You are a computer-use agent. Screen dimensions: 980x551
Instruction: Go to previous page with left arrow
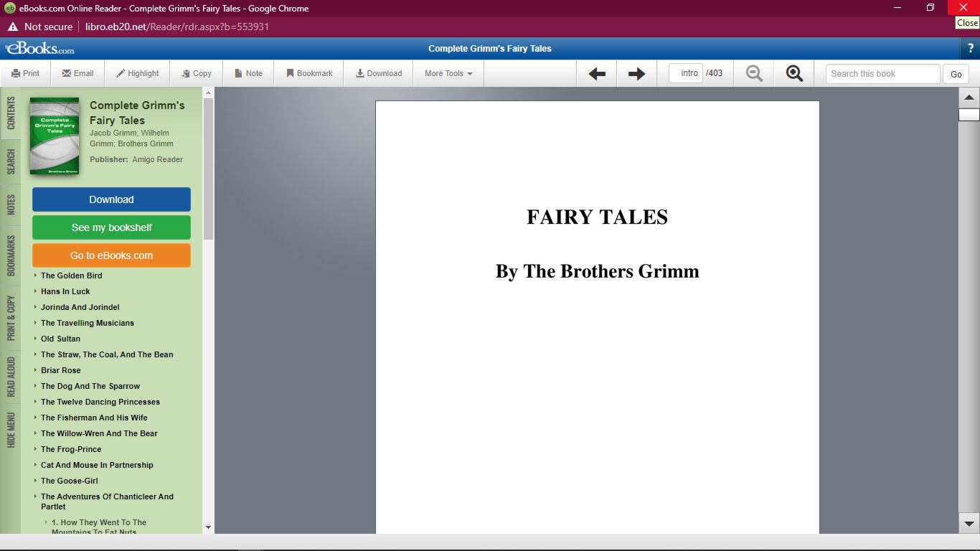point(597,74)
